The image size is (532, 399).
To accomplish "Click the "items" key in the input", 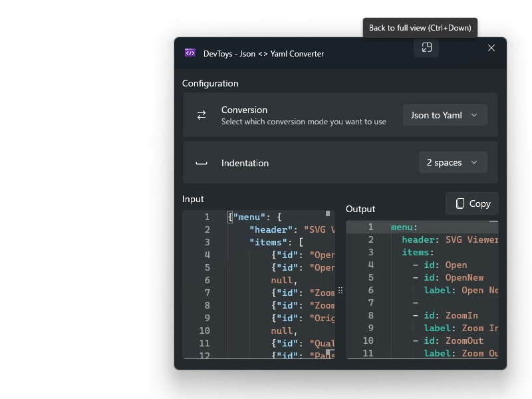I will tap(268, 242).
